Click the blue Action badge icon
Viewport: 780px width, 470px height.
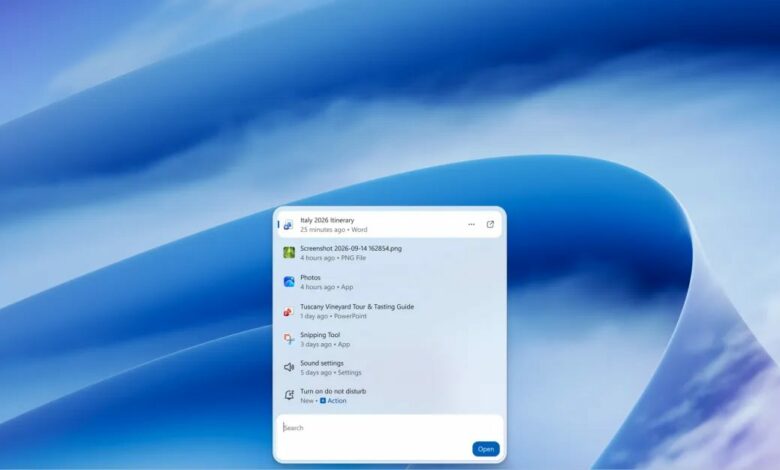(x=323, y=400)
